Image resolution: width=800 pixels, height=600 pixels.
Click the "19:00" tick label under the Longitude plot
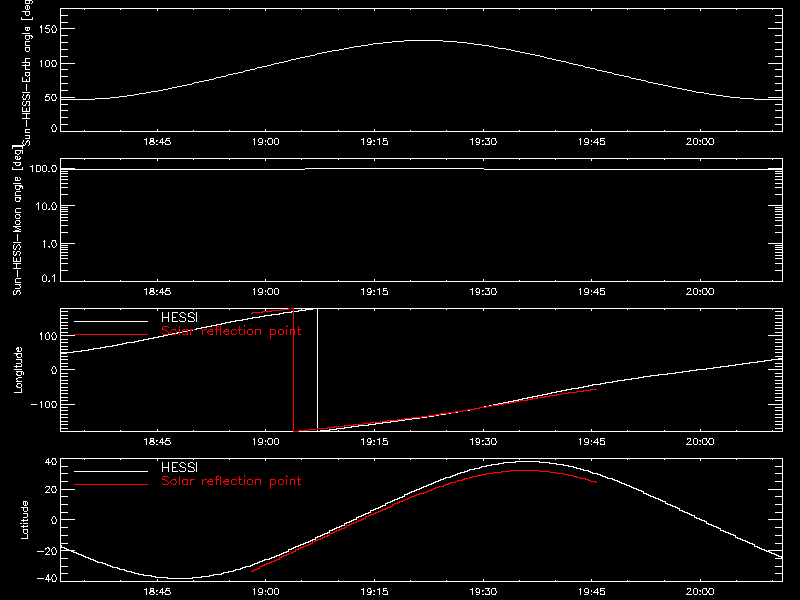(x=265, y=442)
